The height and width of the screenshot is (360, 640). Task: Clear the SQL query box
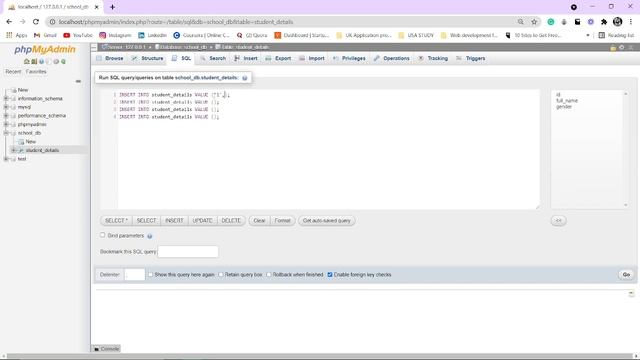259,220
